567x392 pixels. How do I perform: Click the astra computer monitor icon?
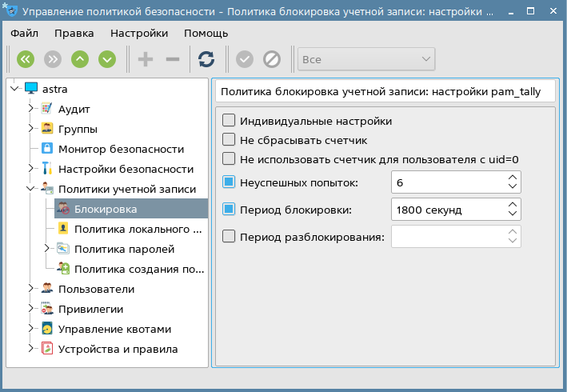point(31,88)
